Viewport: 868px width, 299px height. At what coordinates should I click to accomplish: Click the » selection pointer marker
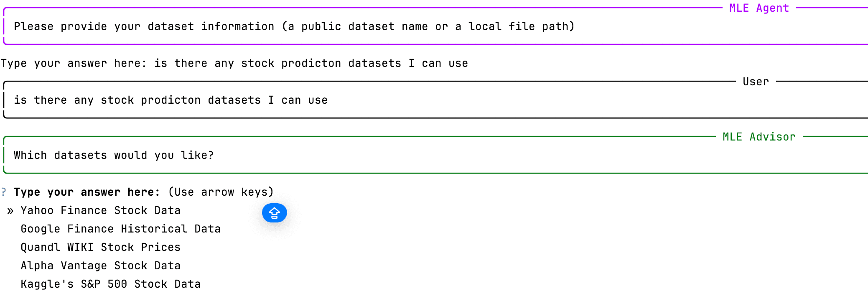10,211
